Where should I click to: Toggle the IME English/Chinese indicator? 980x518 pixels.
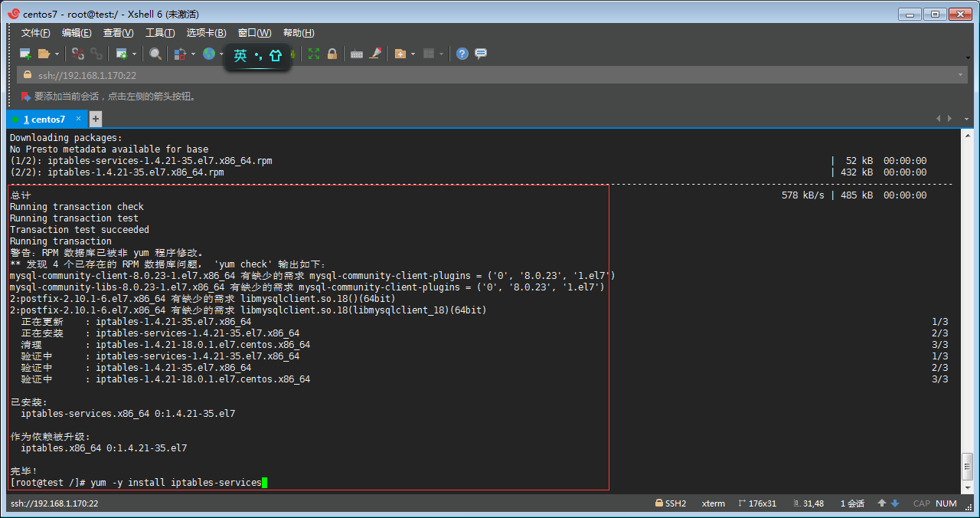click(x=240, y=56)
